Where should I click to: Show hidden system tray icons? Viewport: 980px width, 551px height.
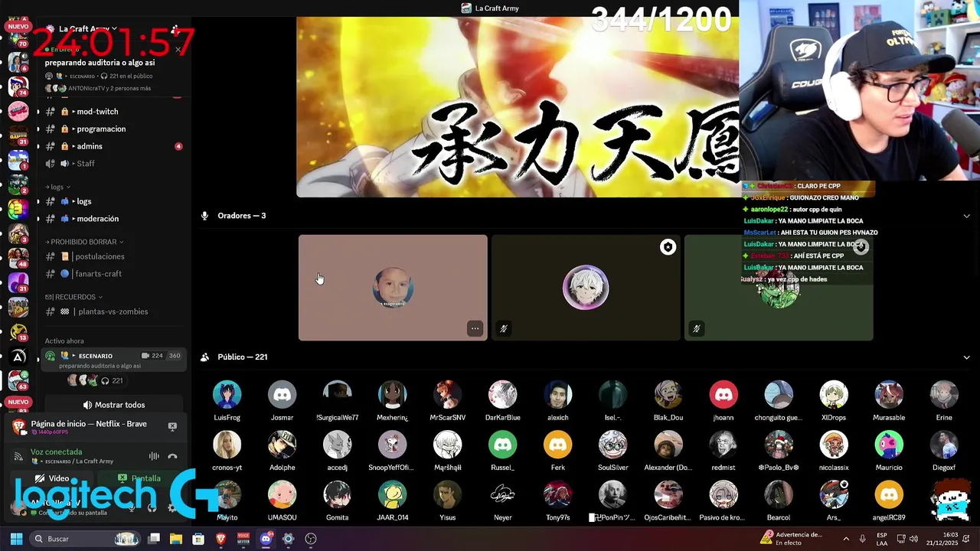click(x=846, y=539)
